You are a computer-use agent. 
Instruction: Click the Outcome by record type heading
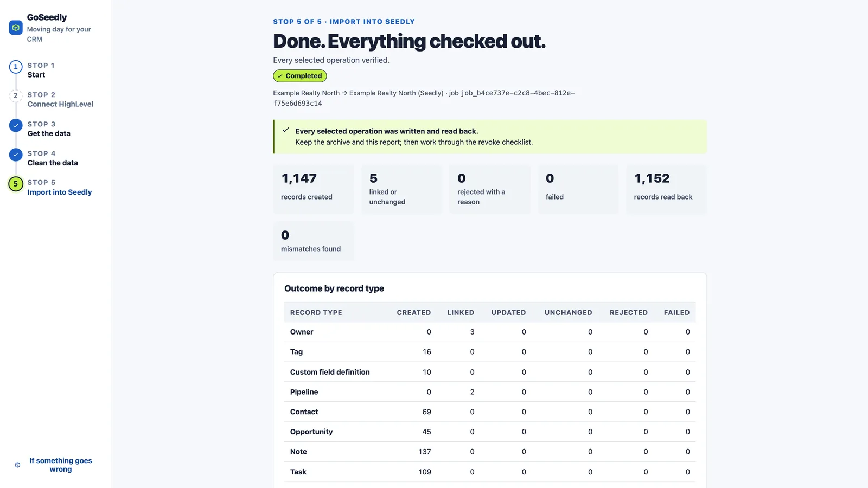pos(334,288)
